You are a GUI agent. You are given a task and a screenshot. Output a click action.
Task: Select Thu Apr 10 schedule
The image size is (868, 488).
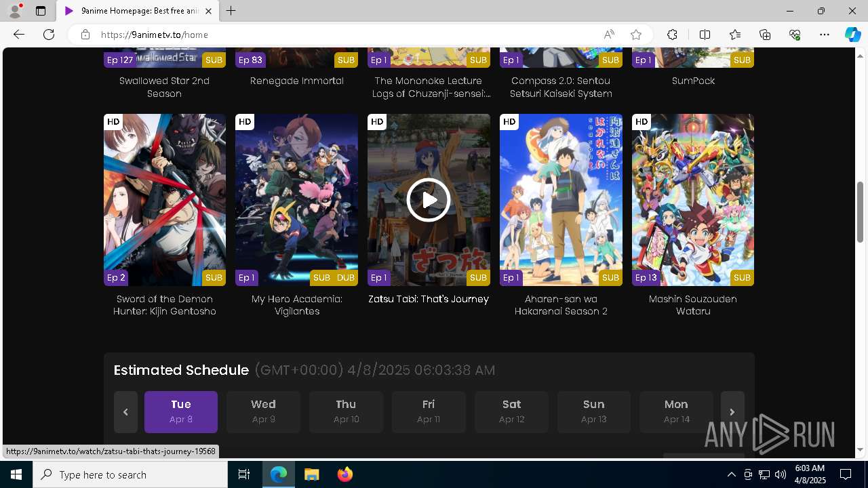pos(346,412)
